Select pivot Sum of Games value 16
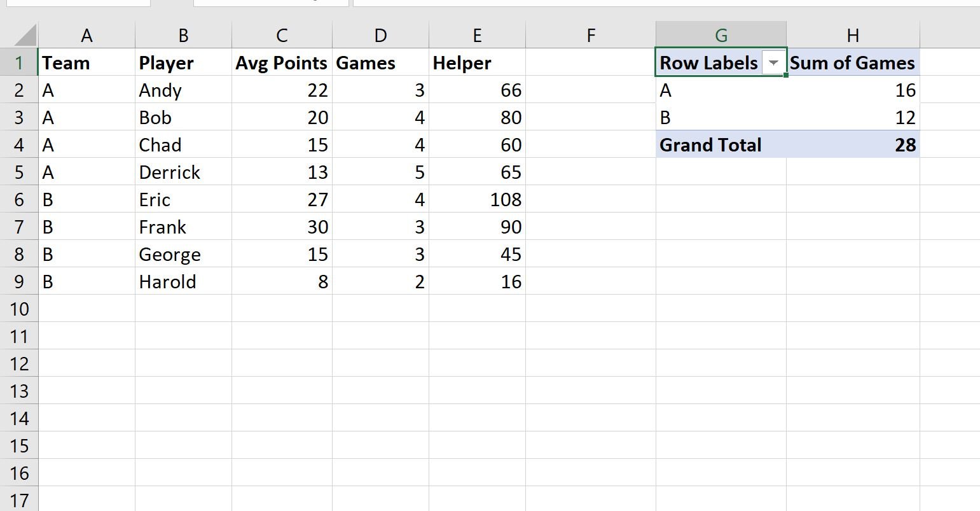Screen dimensions: 980x511 click(853, 90)
